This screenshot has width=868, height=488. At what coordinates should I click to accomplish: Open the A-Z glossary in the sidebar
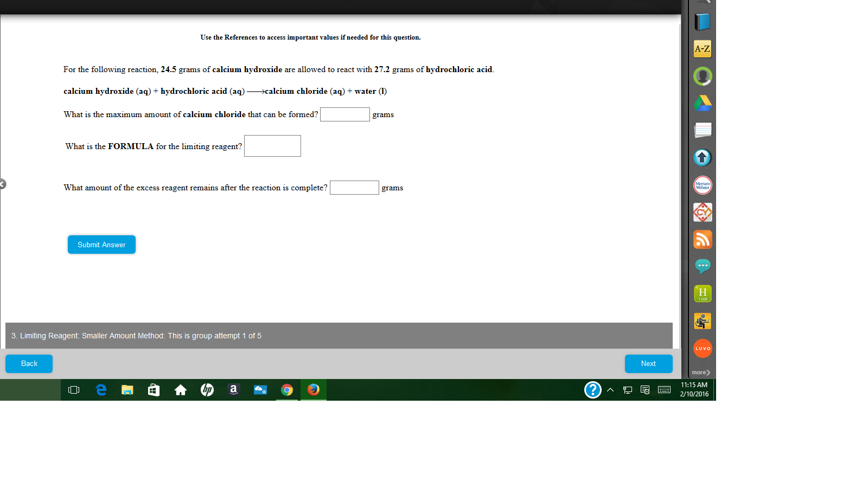click(x=702, y=48)
